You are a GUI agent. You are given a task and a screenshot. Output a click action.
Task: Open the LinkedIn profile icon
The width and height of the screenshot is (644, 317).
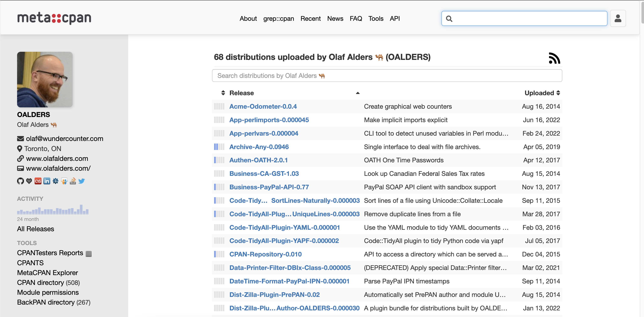tap(47, 181)
